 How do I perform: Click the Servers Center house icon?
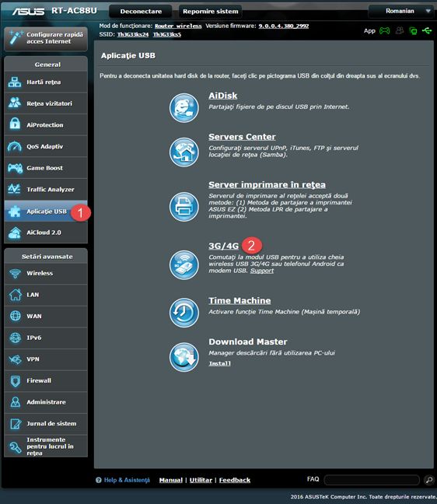pyautogui.click(x=184, y=152)
